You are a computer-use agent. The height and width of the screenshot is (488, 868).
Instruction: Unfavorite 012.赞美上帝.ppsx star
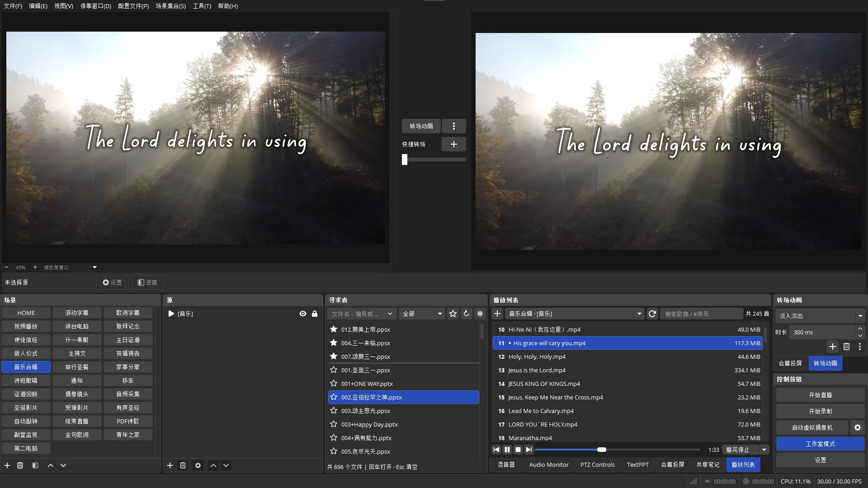[334, 329]
